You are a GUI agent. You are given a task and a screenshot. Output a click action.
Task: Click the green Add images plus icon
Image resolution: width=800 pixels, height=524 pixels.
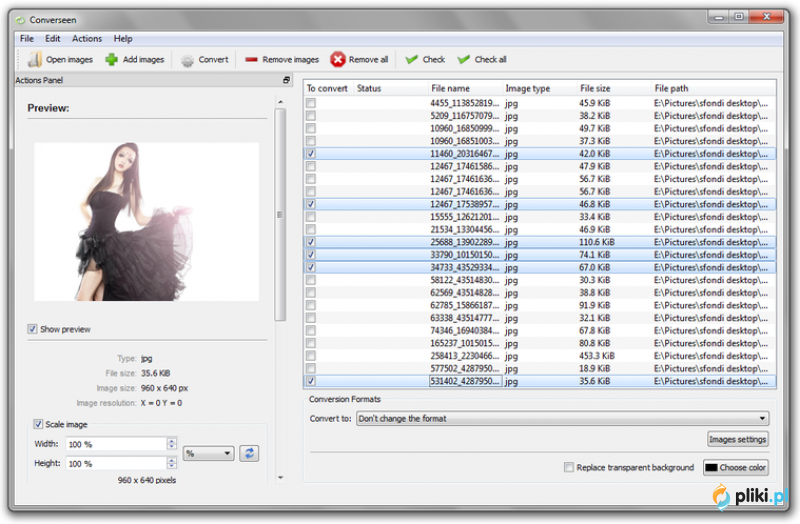click(x=111, y=60)
